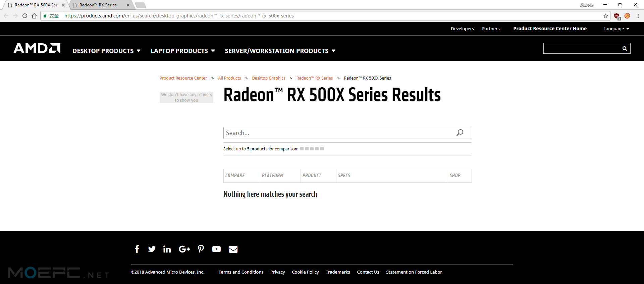Expand Laptop Products dropdown menu
644x284 pixels.
point(182,51)
